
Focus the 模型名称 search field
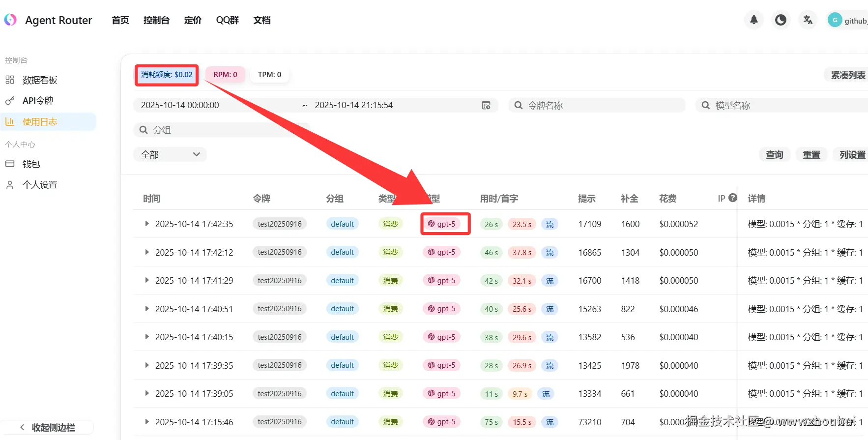click(x=782, y=105)
